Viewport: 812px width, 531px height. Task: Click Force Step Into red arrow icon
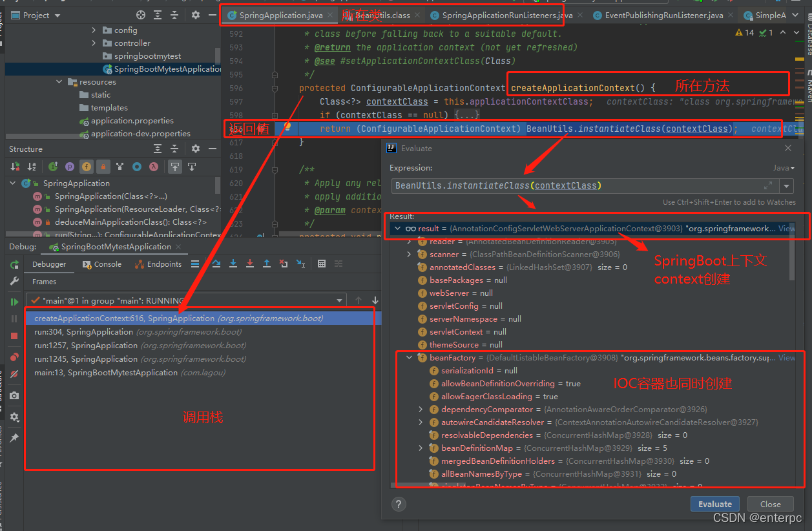point(250,264)
